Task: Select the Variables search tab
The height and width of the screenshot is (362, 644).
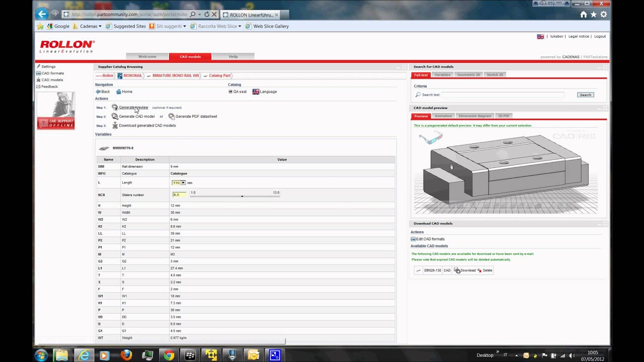Action: click(442, 75)
